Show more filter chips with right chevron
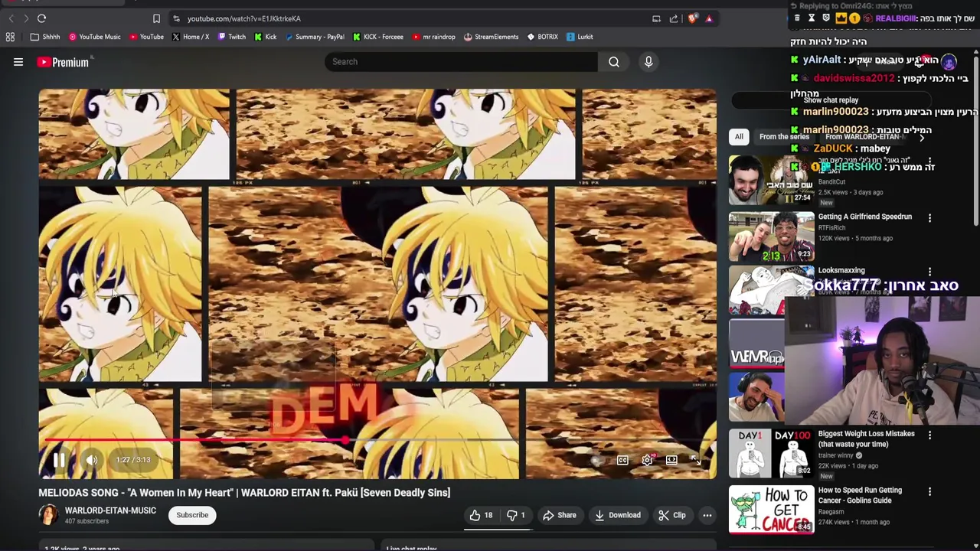 [922, 137]
